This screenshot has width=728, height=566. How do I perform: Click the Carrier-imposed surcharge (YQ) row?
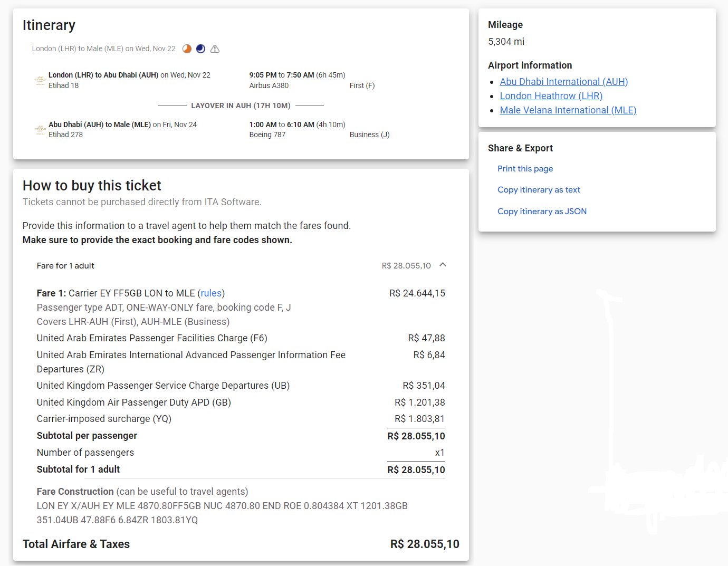point(241,419)
